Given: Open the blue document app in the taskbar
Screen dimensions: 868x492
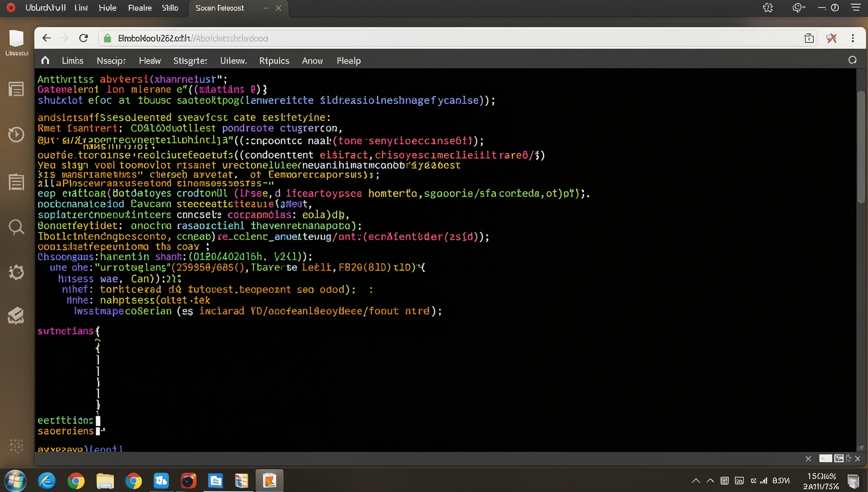Looking at the screenshot, I should click(x=215, y=481).
